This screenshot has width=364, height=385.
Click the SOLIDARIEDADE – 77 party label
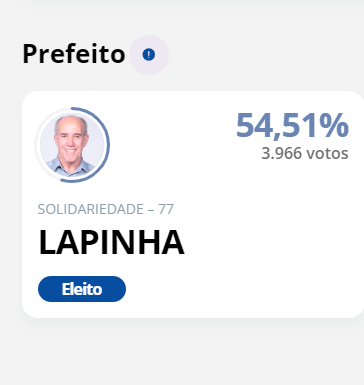106,209
